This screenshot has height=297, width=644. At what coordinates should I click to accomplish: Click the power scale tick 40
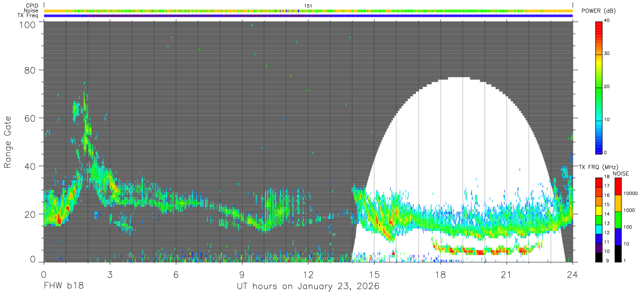click(607, 21)
